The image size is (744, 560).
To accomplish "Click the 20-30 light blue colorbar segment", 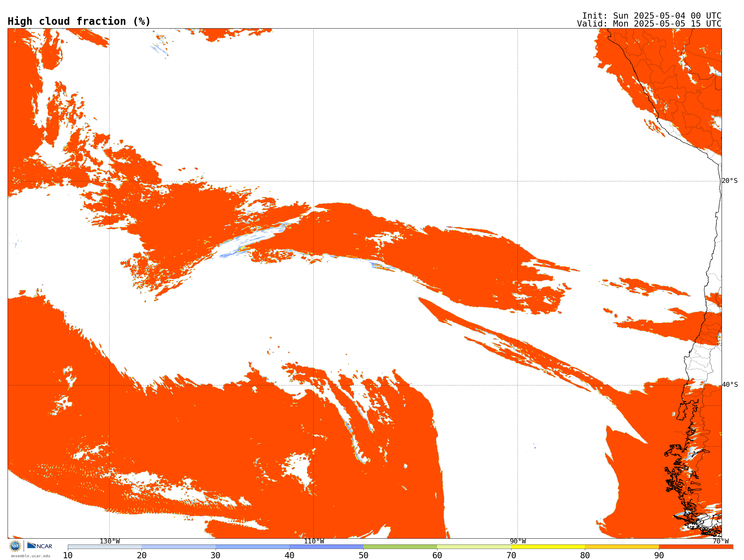I will click(x=178, y=547).
